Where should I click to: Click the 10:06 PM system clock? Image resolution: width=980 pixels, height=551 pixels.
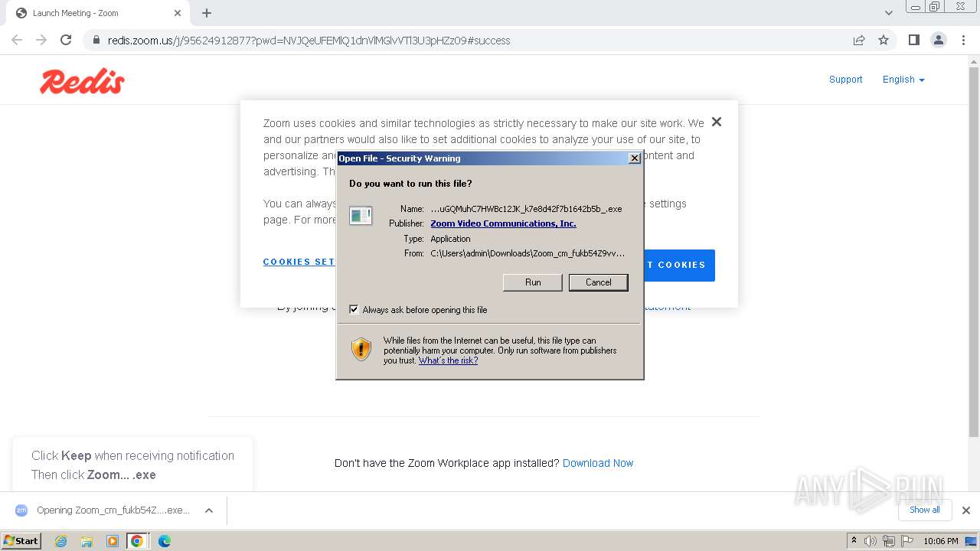tap(940, 541)
